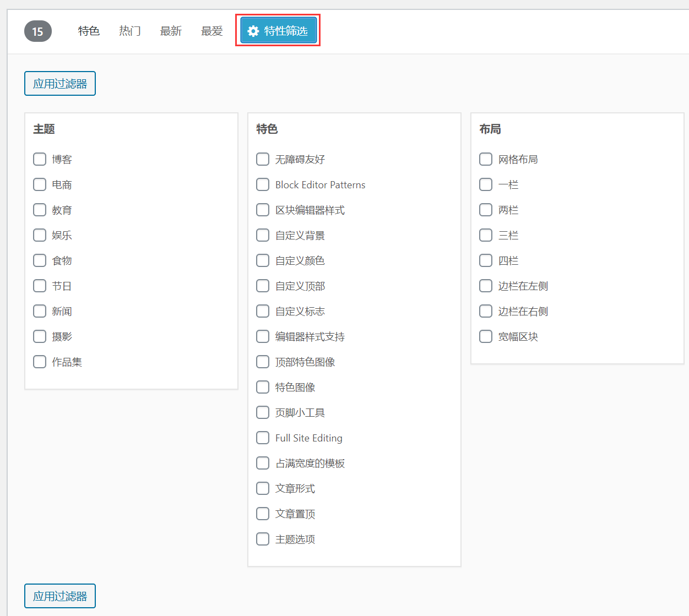Check the 博客 subject checkbox
Screen dimensions: 689x616
(40, 159)
